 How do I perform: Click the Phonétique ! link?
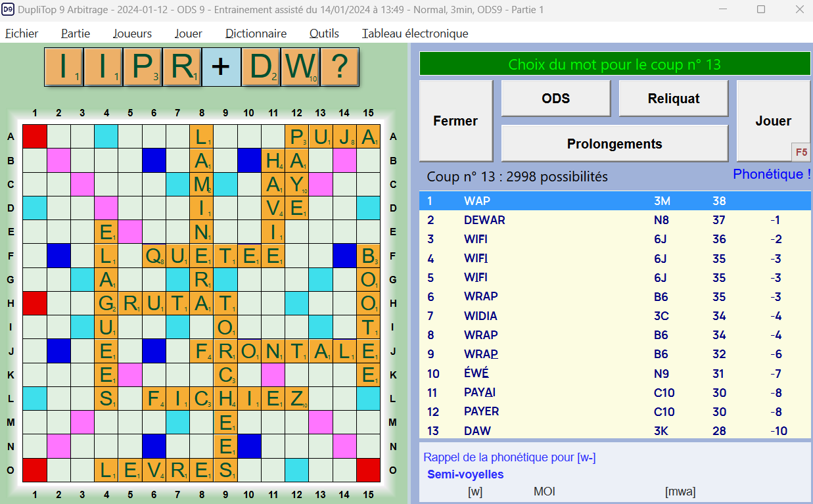[771, 174]
